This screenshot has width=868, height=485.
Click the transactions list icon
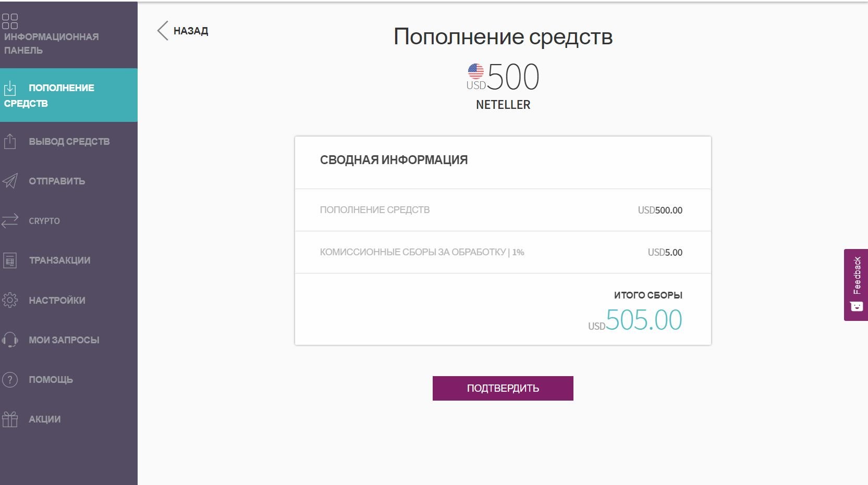pos(10,260)
